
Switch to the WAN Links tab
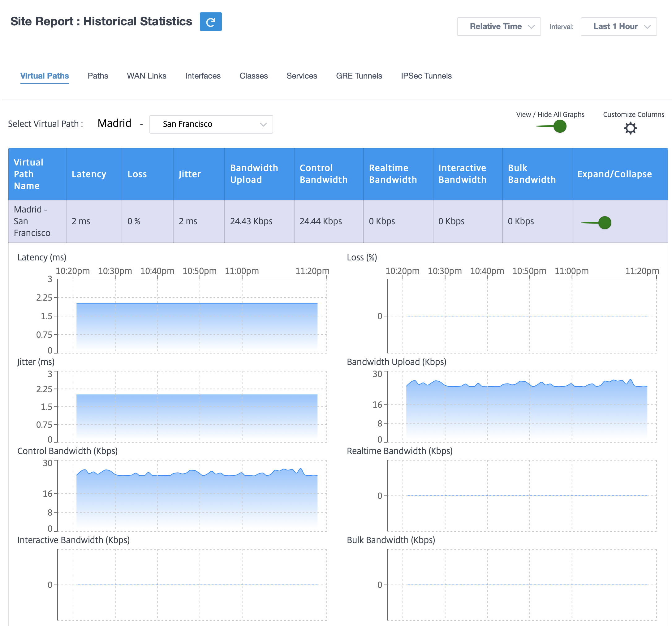point(146,76)
